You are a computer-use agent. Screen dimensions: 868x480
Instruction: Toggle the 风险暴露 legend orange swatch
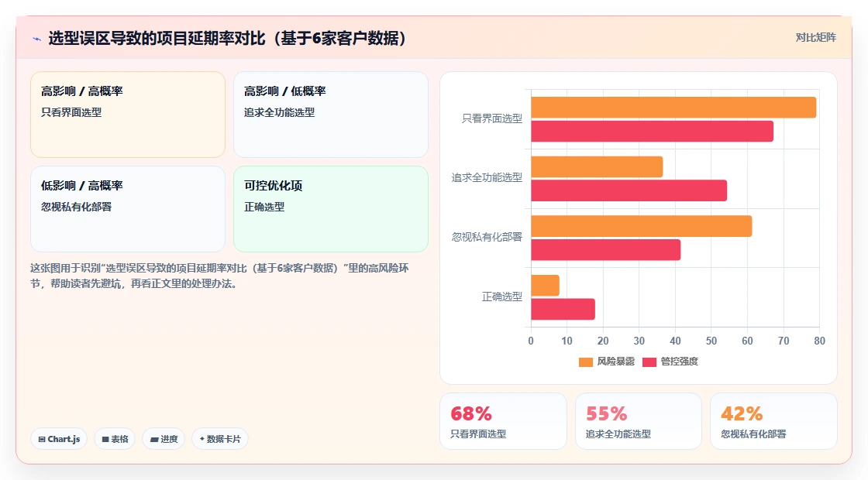586,362
